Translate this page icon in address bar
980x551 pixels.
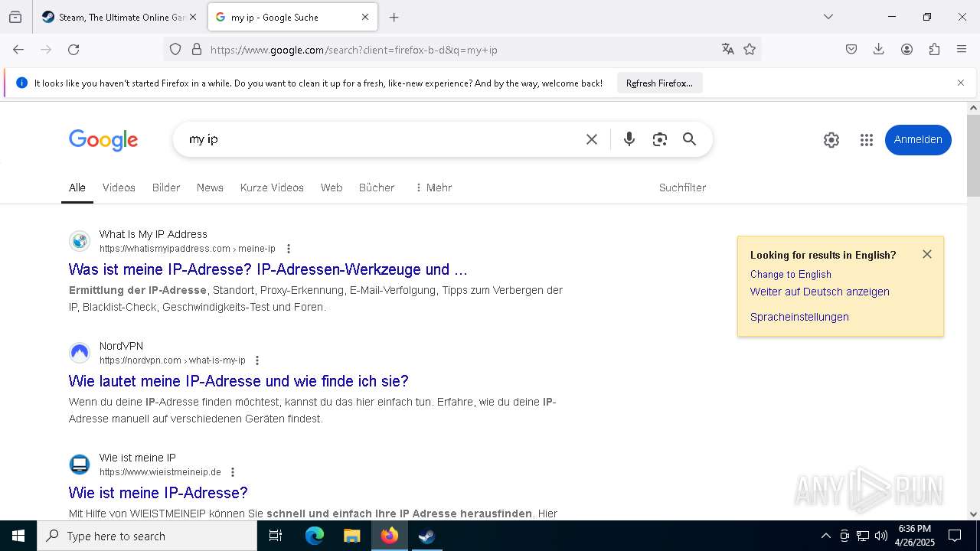click(x=727, y=50)
